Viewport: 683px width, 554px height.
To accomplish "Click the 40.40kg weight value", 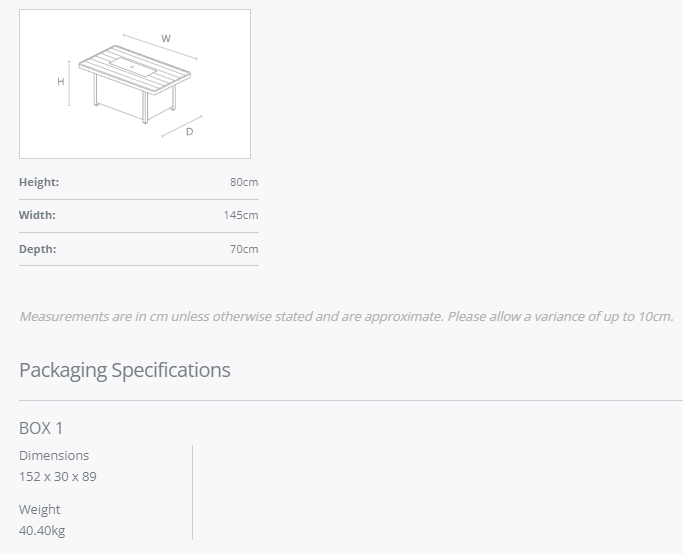I will coord(42,530).
